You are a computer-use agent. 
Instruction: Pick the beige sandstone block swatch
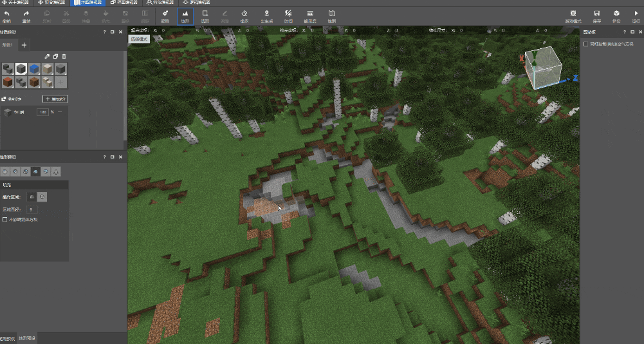click(47, 69)
